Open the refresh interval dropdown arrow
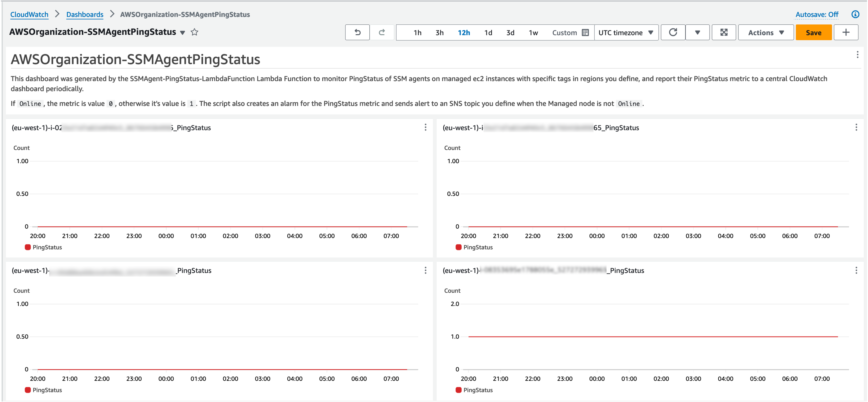This screenshot has width=868, height=402. point(697,32)
